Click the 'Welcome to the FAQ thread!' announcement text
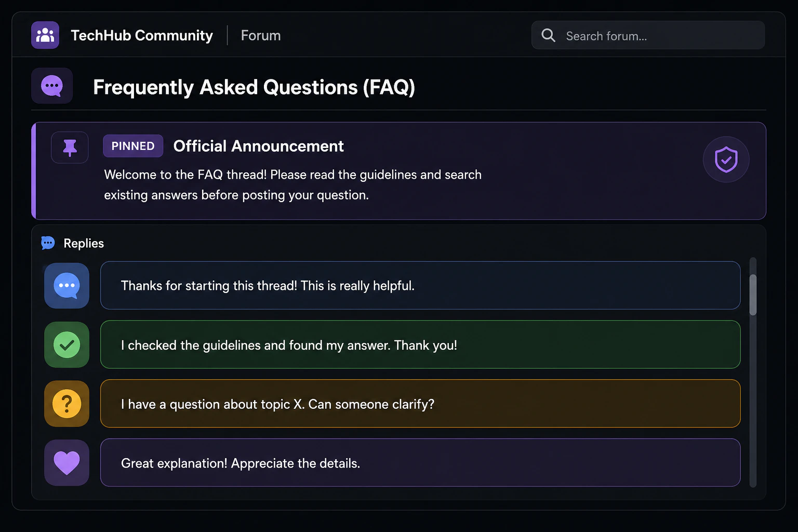The image size is (798, 532). point(292,184)
